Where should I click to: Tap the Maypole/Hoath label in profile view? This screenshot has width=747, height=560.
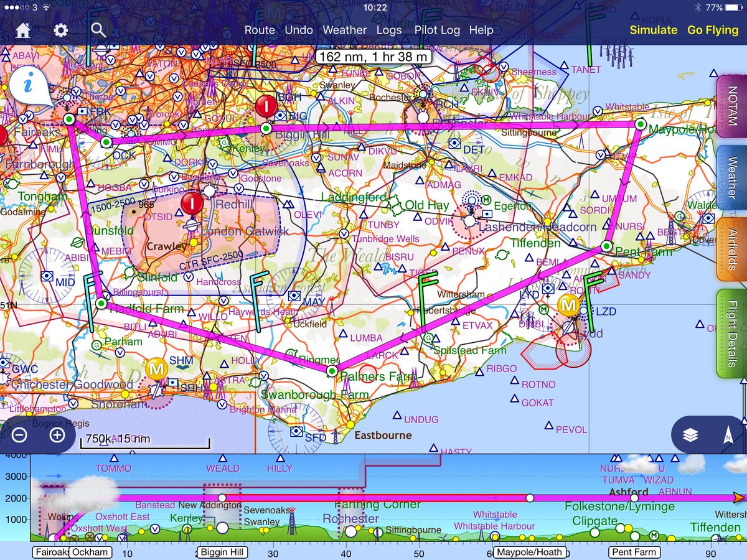click(530, 553)
